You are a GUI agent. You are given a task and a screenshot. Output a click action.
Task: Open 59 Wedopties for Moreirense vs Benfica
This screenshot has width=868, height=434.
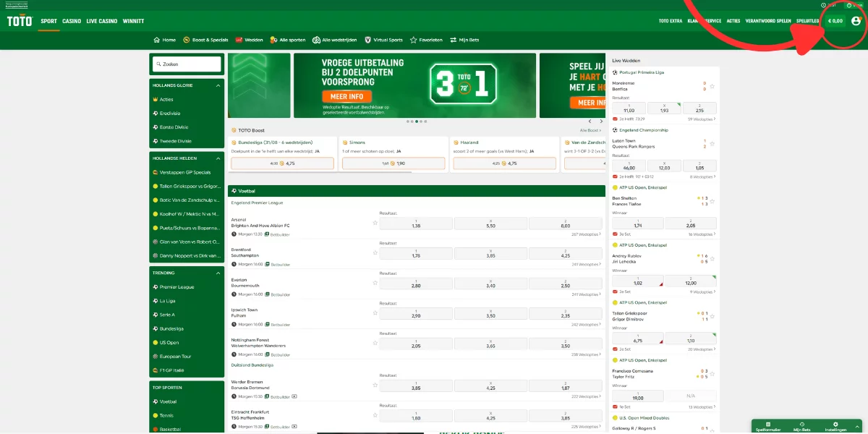702,119
